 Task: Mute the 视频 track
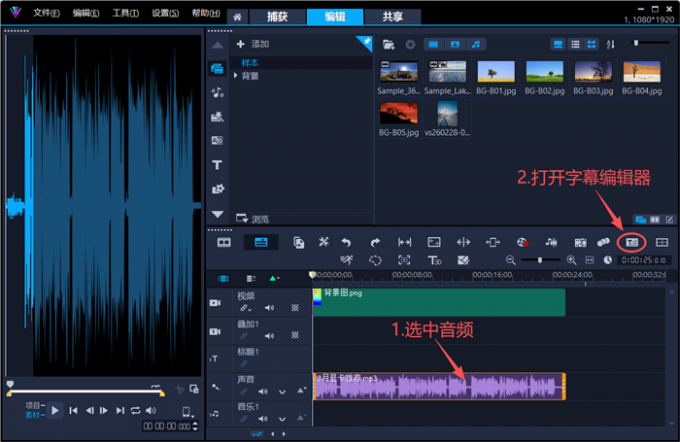(269, 308)
